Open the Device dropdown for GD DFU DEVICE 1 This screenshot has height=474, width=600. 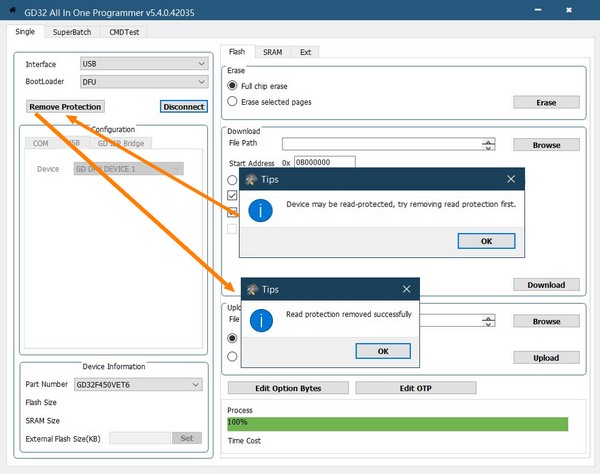[129, 169]
